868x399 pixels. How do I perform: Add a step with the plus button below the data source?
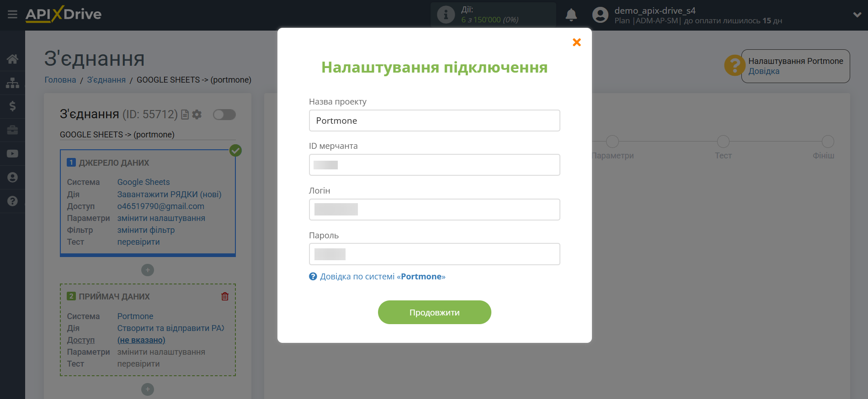pos(147,270)
